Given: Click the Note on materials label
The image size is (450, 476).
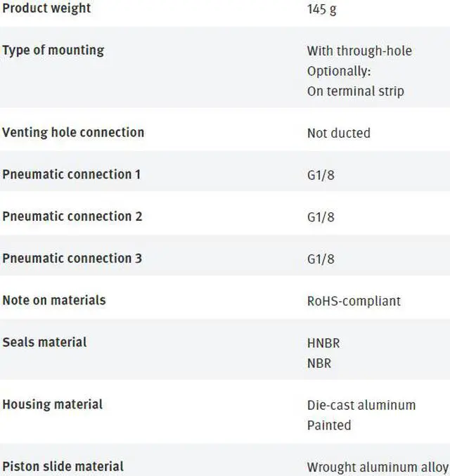Looking at the screenshot, I should [54, 300].
